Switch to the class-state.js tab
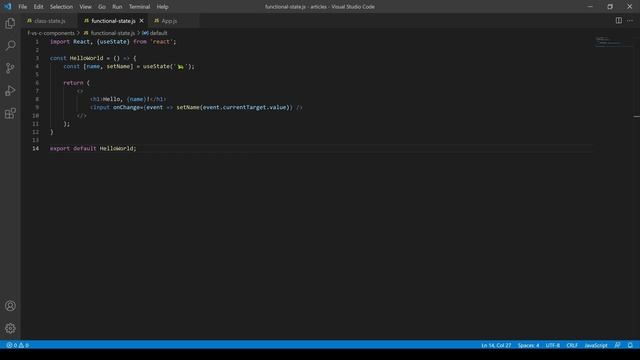Image resolution: width=640 pixels, height=360 pixels. tap(50, 21)
